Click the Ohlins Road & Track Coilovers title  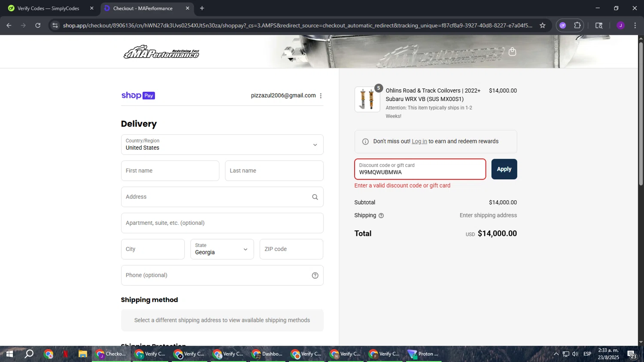[x=433, y=95]
